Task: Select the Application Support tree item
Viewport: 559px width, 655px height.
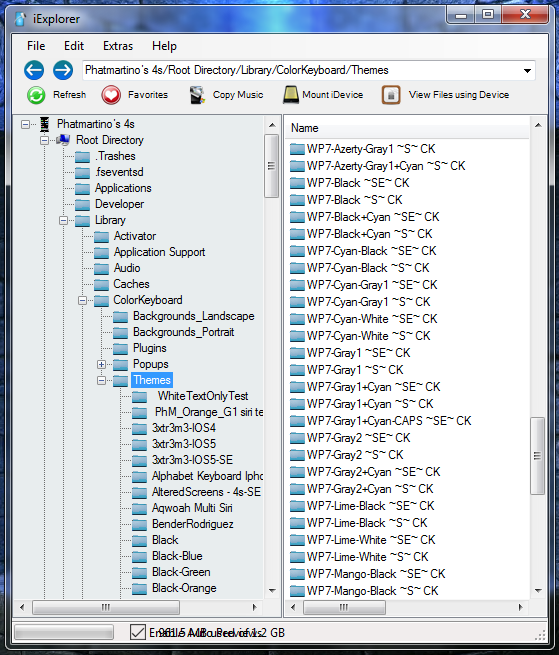Action: click(x=159, y=252)
